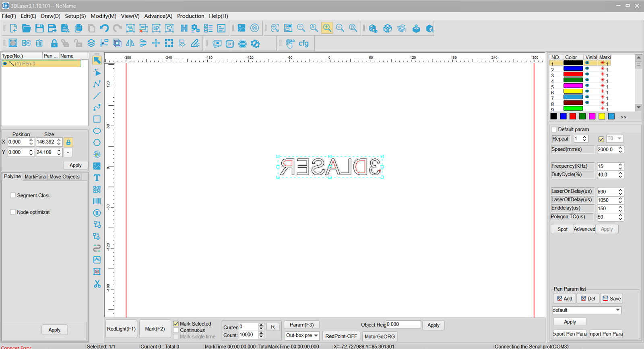Click the LaserOnDelay(us) value field
Image resolution: width=644 pixels, height=349 pixels.
pyautogui.click(x=607, y=192)
